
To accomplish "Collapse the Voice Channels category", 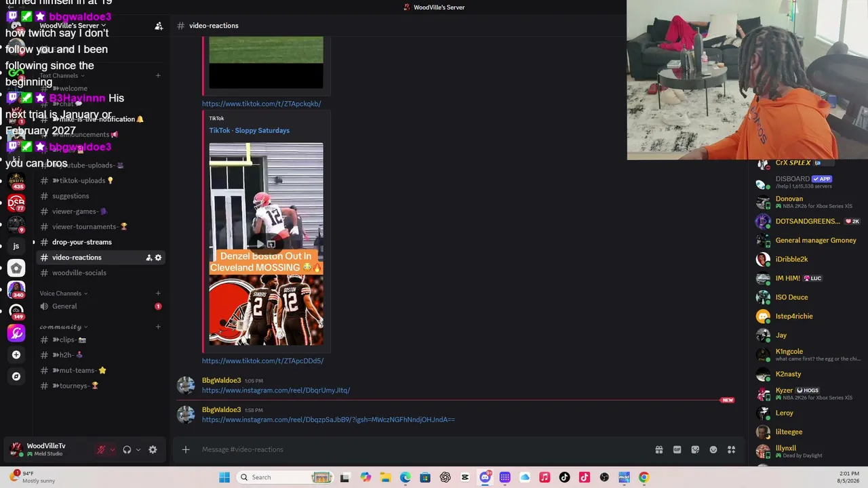I will 64,293.
